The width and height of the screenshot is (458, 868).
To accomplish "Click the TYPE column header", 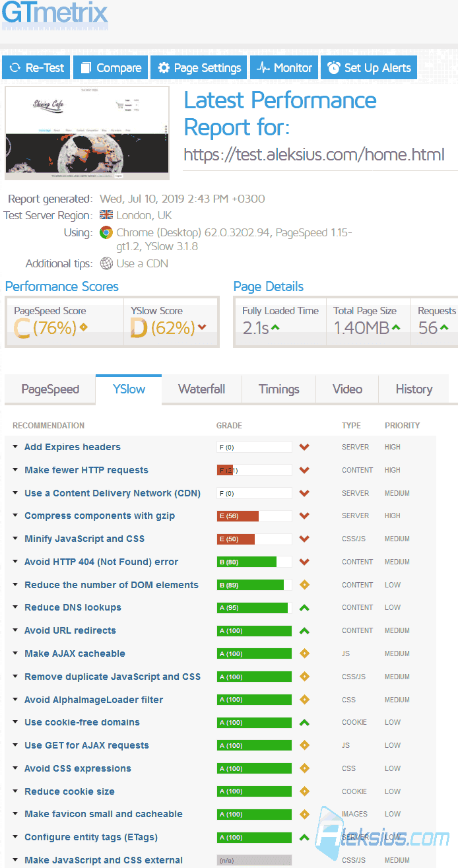I will point(350,426).
